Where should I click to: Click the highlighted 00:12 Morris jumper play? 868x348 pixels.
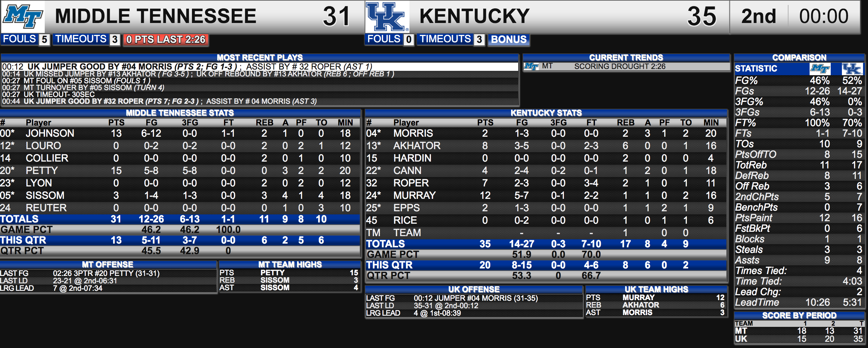pos(259,67)
